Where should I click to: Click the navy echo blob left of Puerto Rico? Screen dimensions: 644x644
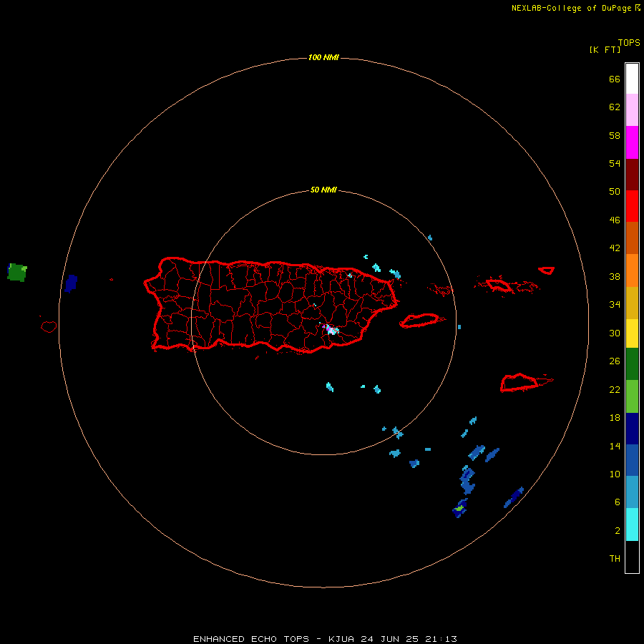point(71,283)
